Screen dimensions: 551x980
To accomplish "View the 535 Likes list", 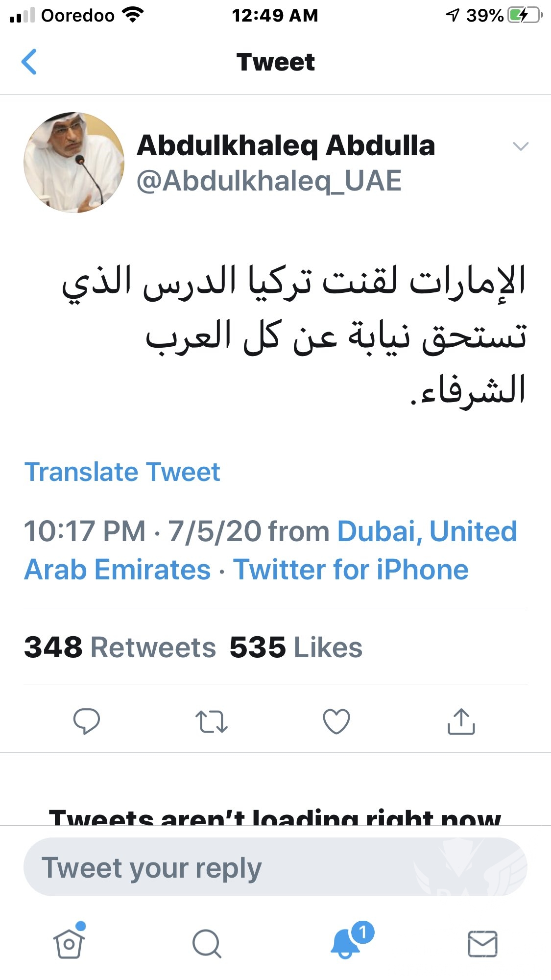I will tap(296, 647).
